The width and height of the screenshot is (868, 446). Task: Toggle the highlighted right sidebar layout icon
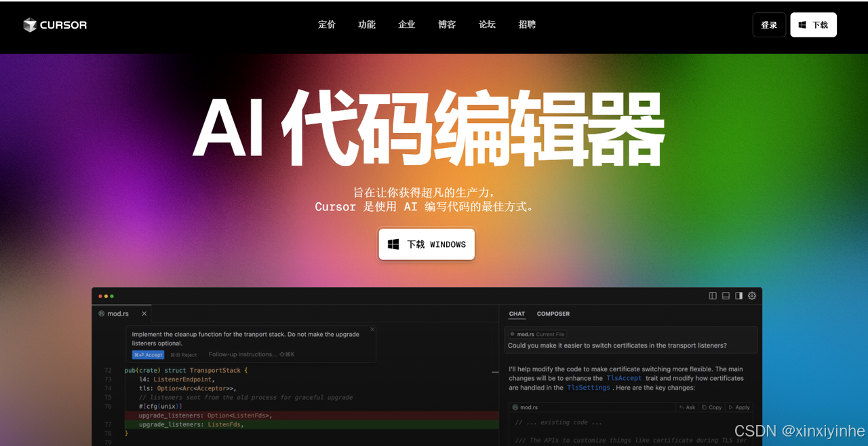coord(738,295)
